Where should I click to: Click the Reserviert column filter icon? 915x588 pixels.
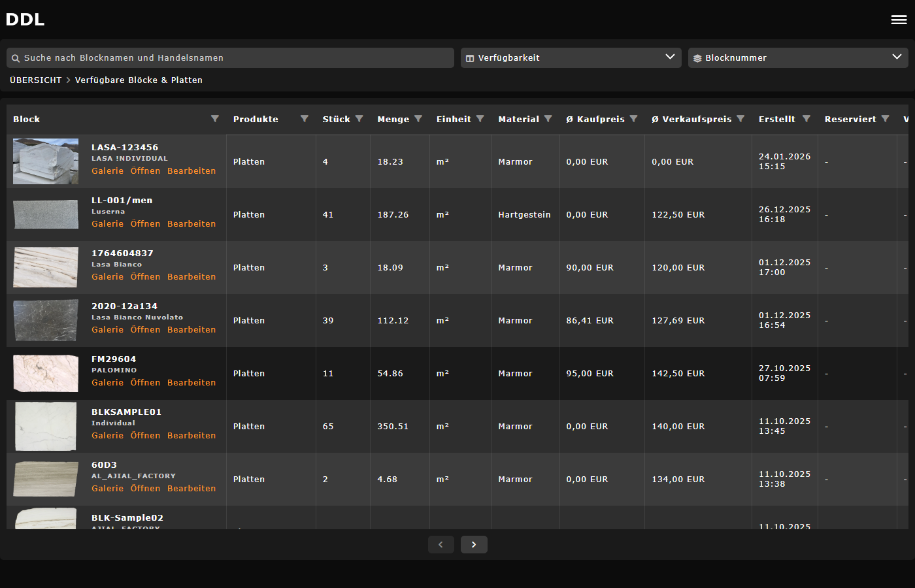[886, 118]
